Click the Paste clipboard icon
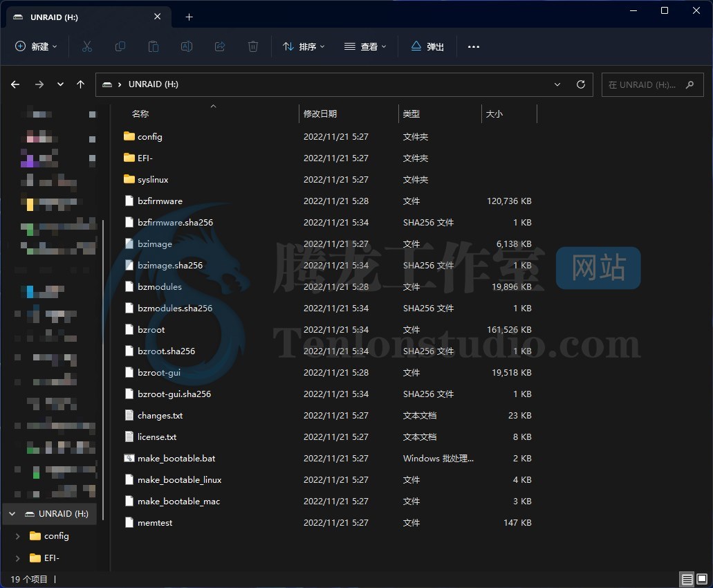The width and height of the screenshot is (713, 588). pos(154,46)
